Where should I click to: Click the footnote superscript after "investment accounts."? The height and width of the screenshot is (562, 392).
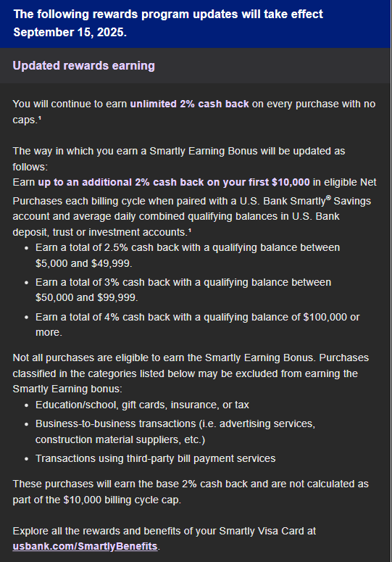[190, 231]
